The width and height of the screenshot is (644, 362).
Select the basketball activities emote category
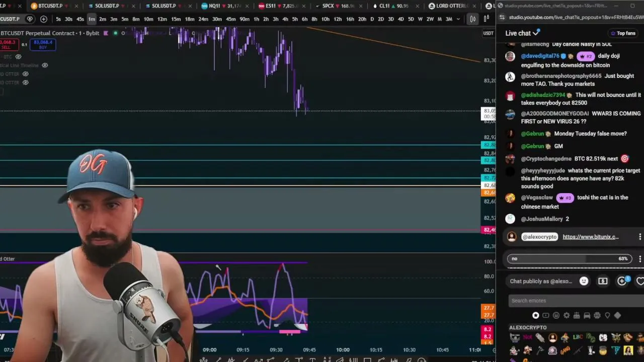tap(597, 315)
